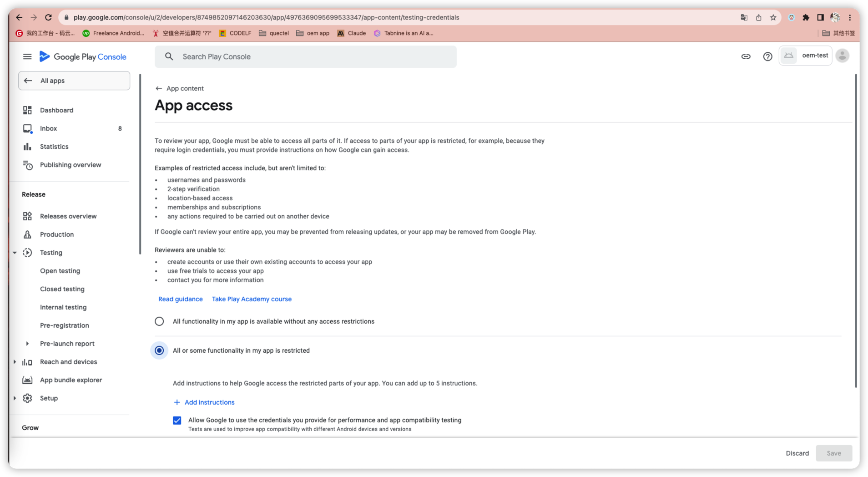868x477 pixels.
Task: Expand the Pre-launch report item
Action: click(27, 344)
